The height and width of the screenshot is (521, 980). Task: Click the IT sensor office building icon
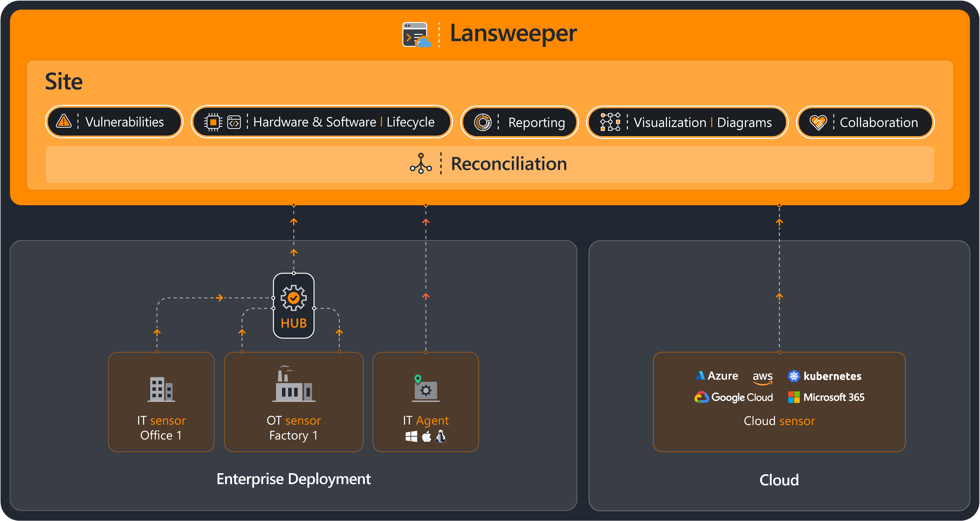tap(161, 389)
